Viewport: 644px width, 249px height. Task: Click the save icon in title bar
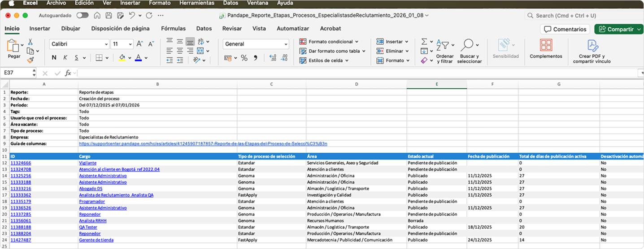[109, 15]
